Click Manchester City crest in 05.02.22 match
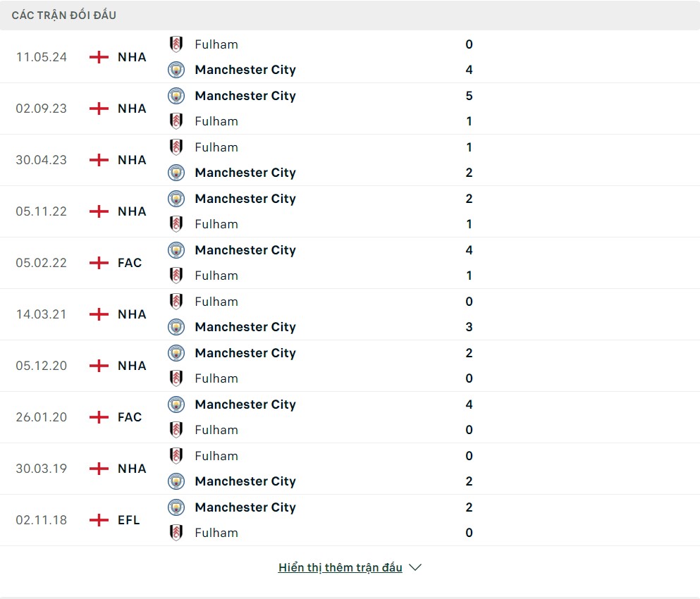Screen dimensions: 700x599 pos(176,250)
